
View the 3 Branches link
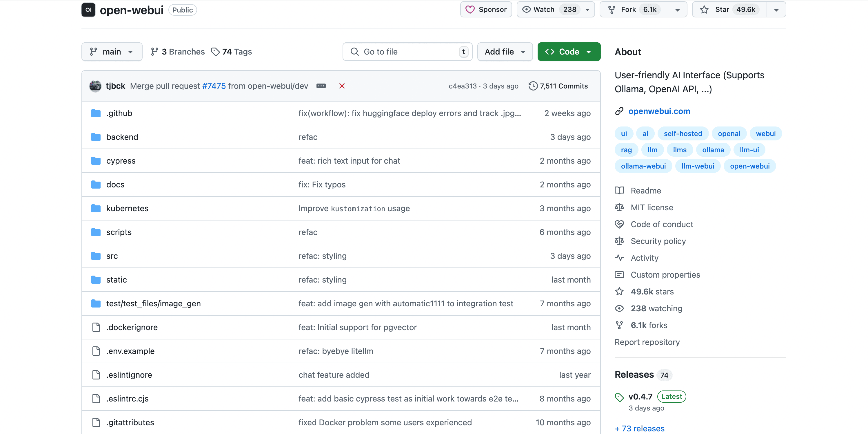178,52
